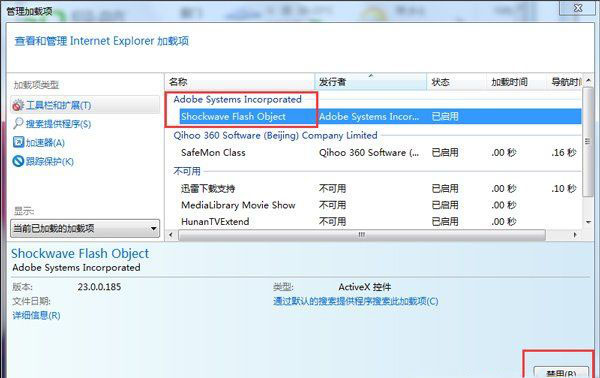This screenshot has width=600, height=378.
Task: Click the add-on list's vertical scrollbar up arrow
Action: coord(588,80)
